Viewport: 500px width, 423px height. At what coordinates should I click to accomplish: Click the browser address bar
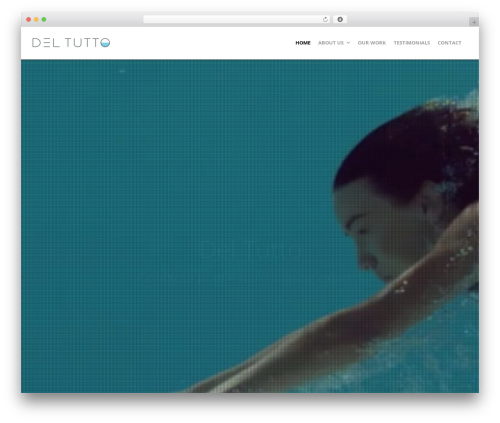click(x=237, y=19)
